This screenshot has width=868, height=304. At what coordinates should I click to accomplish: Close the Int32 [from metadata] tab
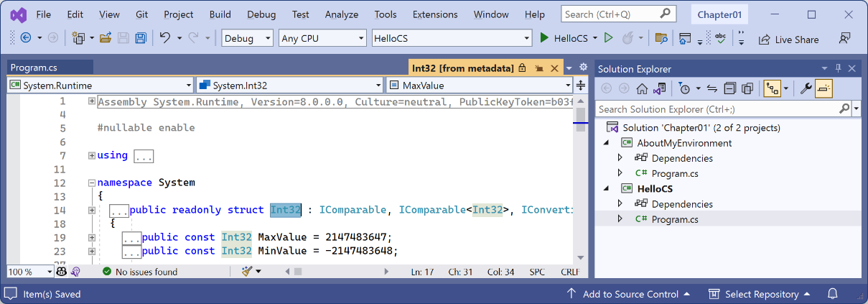[x=554, y=68]
